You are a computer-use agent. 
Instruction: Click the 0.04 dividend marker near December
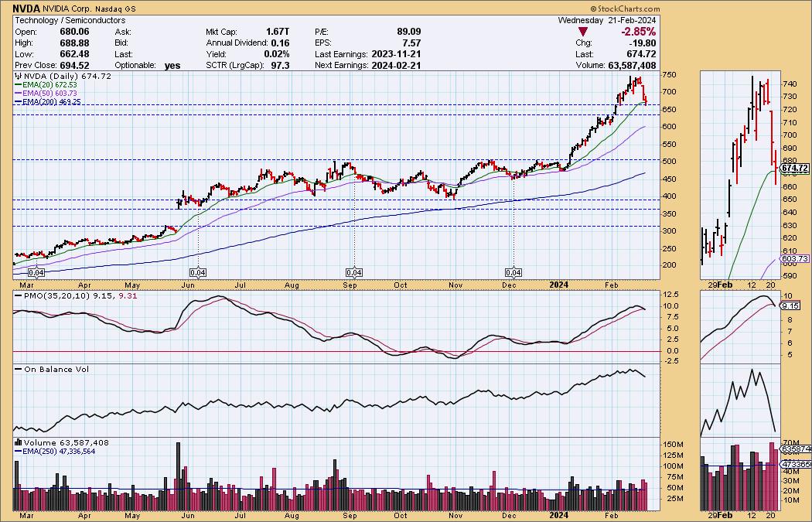[x=513, y=272]
